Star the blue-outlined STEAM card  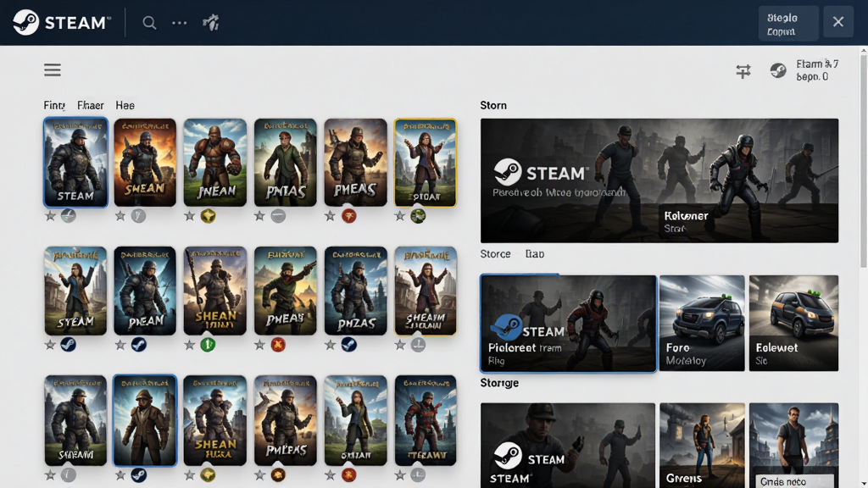(x=50, y=216)
